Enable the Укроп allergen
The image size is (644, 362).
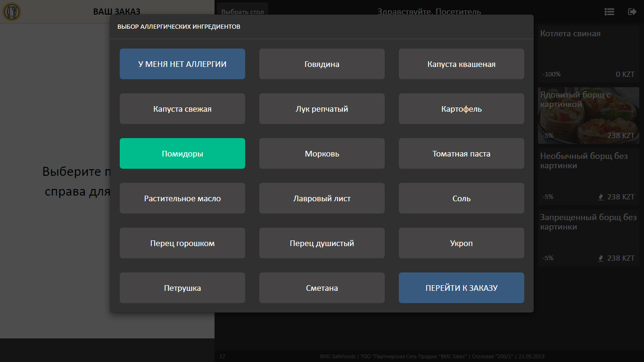(461, 243)
